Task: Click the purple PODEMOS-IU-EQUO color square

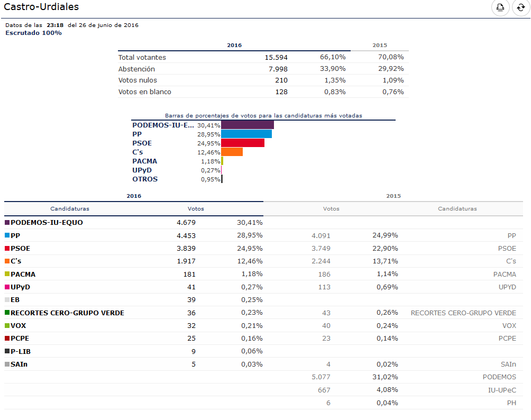Action: pos(7,223)
